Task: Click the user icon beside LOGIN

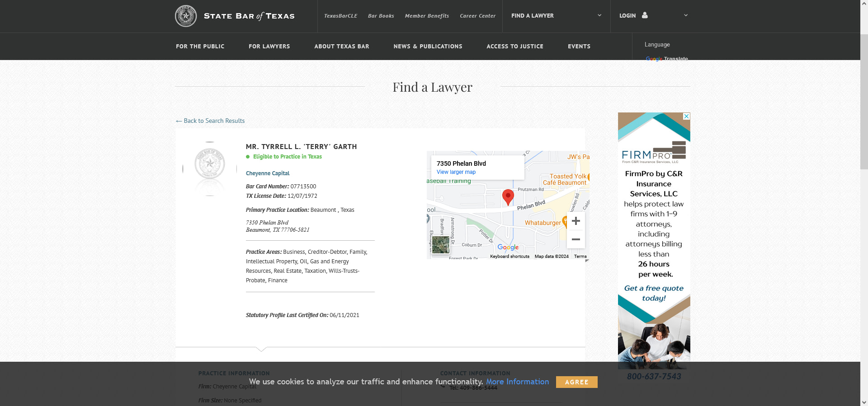Action: pyautogui.click(x=645, y=15)
